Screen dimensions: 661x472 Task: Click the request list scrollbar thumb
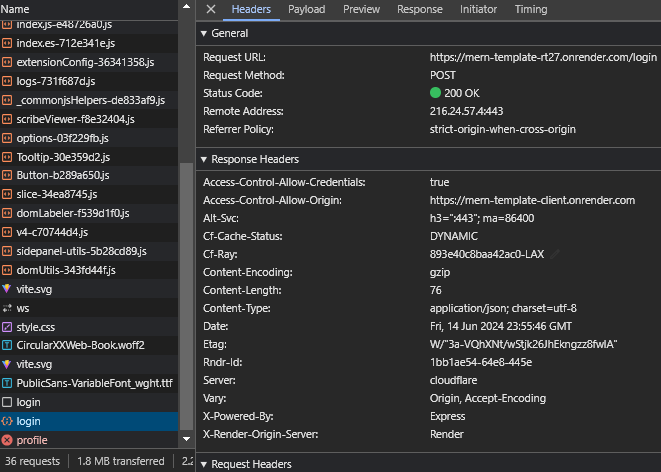pyautogui.click(x=186, y=297)
